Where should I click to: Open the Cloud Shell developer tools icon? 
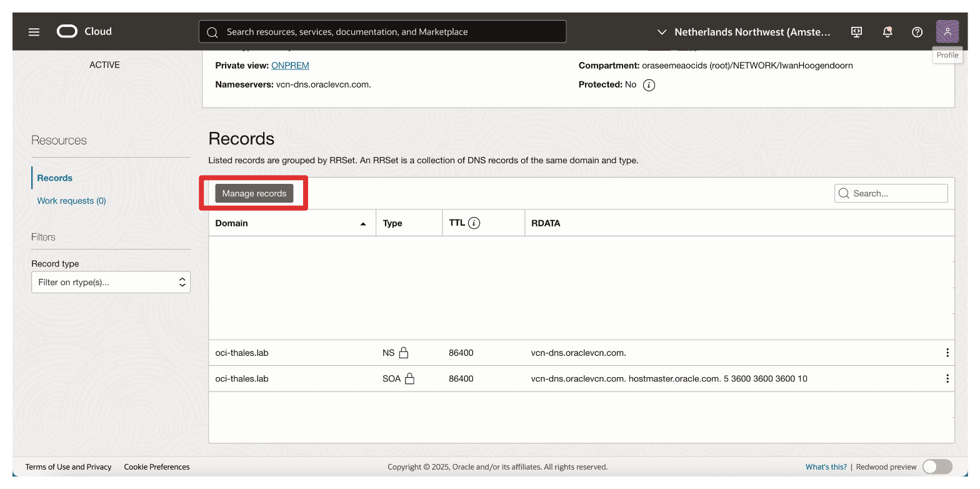857,32
